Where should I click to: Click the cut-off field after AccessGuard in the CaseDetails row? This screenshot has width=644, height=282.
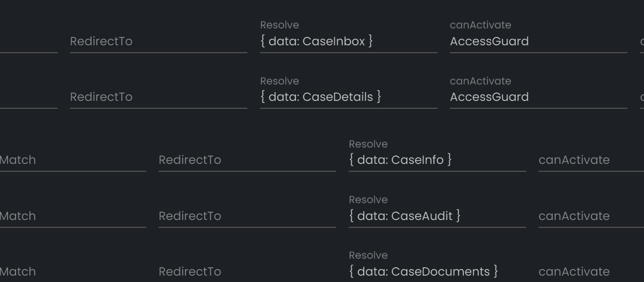coord(642,97)
